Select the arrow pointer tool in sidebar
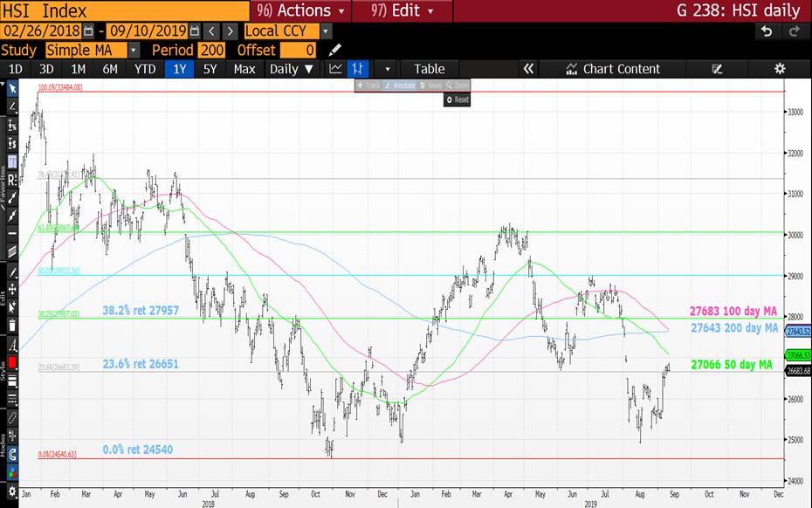This screenshot has width=812, height=508. 12,88
